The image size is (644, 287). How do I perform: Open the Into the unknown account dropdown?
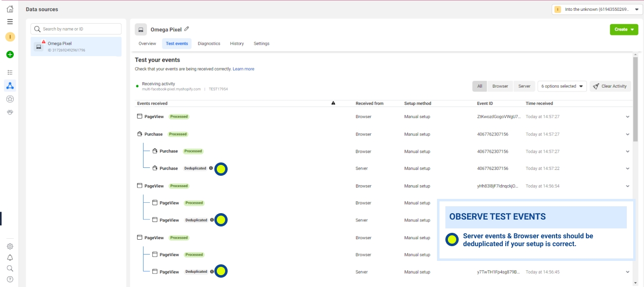596,9
